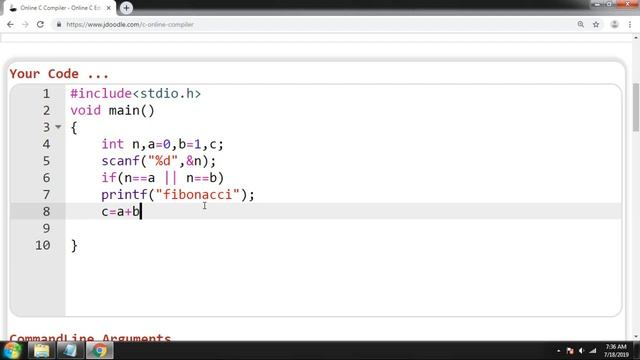This screenshot has width=640, height=360.
Task: Show hidden system tray icons
Action: point(558,351)
